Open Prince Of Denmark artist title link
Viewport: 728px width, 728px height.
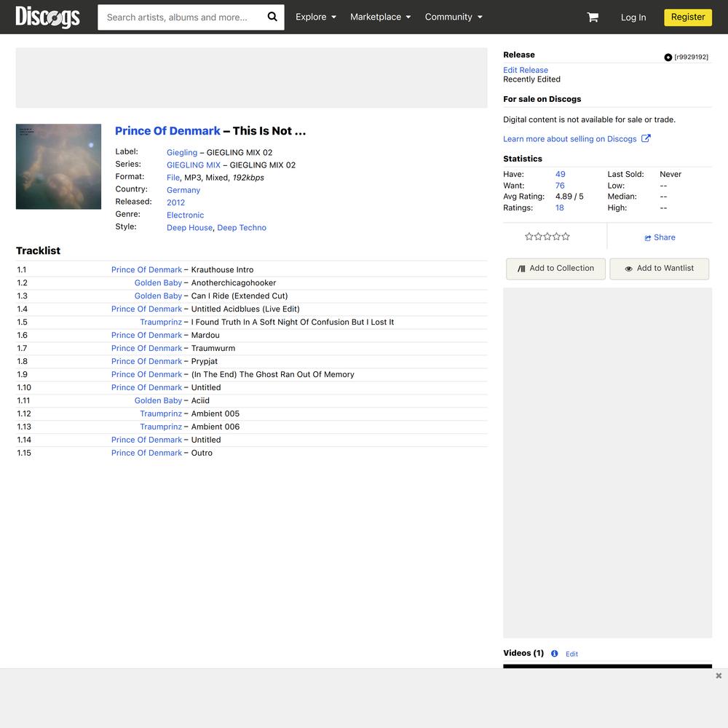167,131
